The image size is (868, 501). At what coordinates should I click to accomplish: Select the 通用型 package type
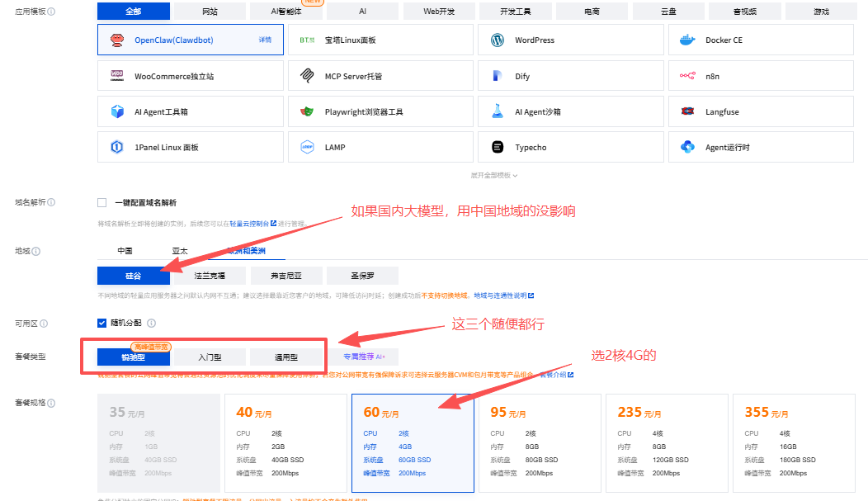[x=286, y=357]
